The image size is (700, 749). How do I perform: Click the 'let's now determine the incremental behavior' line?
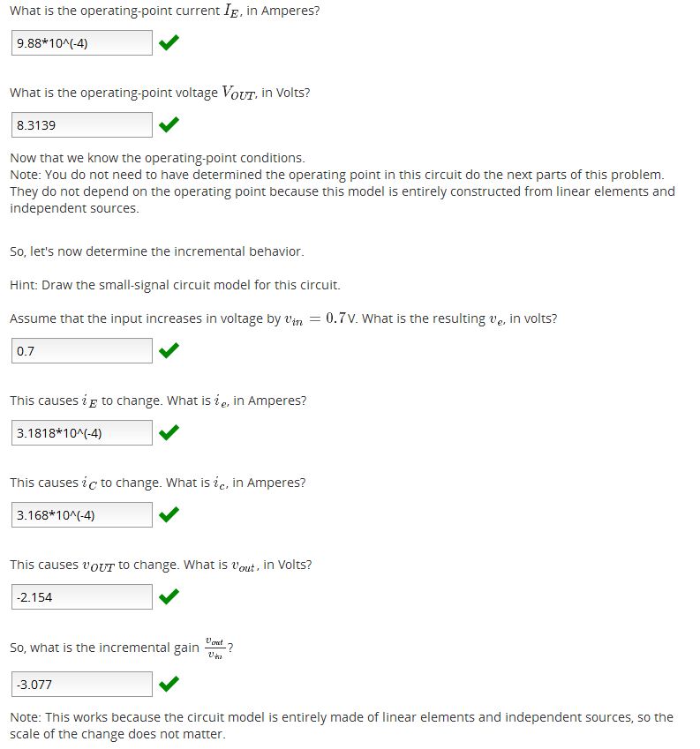tap(157, 251)
